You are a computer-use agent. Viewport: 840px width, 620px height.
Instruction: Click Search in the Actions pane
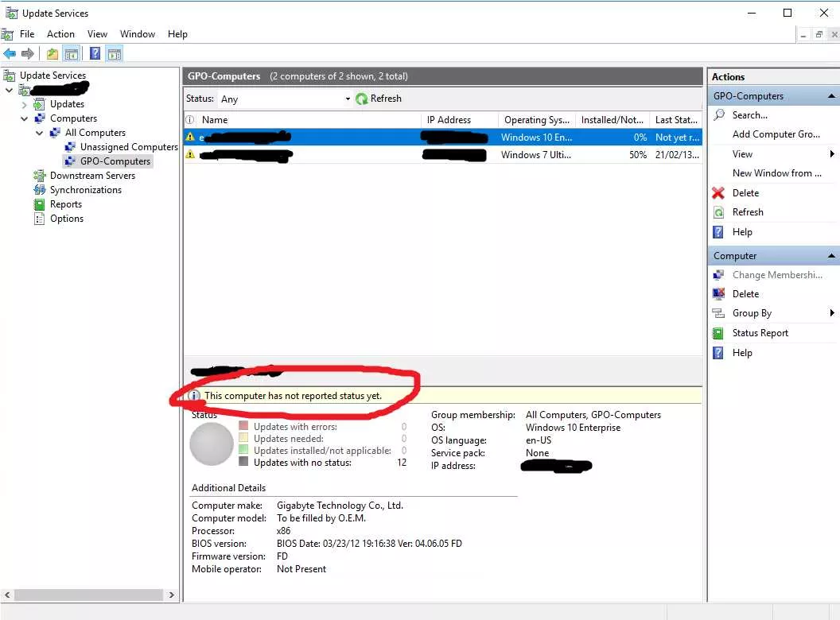(749, 115)
